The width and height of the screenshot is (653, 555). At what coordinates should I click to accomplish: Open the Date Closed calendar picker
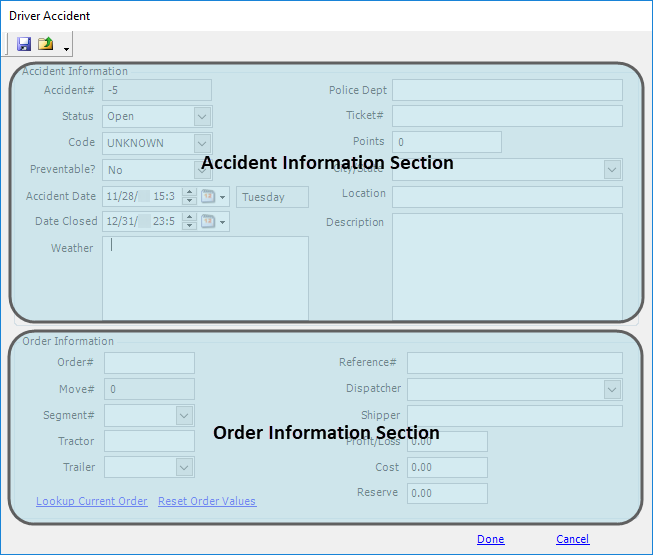point(209,222)
